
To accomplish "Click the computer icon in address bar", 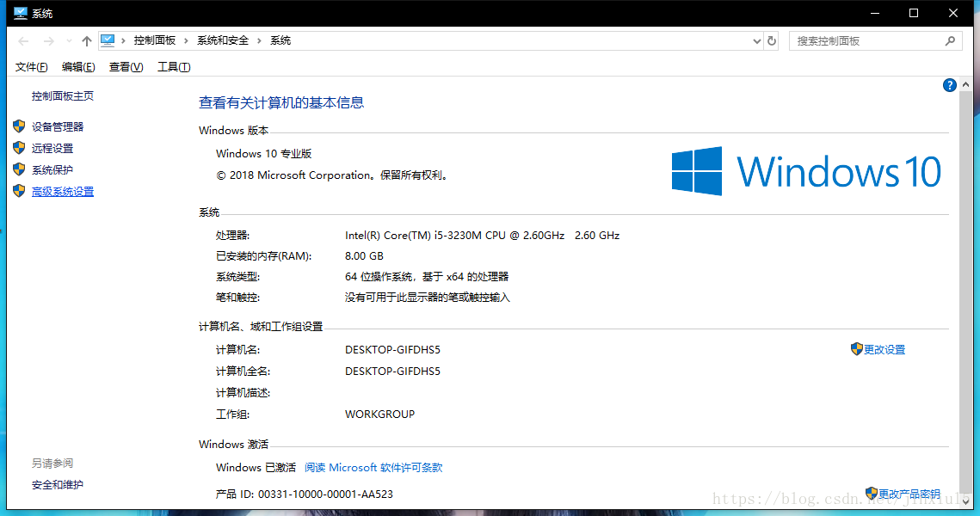I will click(x=108, y=40).
